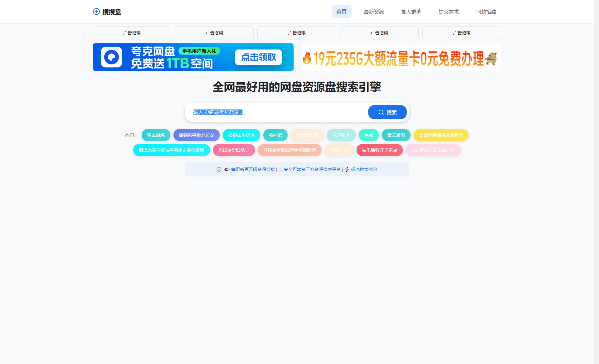Open 提交需求 from the top navigation
Viewport: 599px width, 364px height.
[x=449, y=12]
